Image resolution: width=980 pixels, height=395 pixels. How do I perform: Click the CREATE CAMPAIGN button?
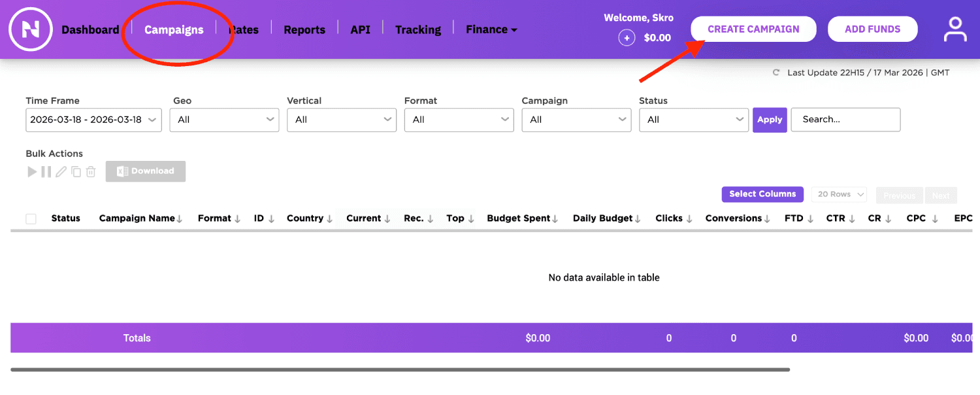[x=753, y=29]
